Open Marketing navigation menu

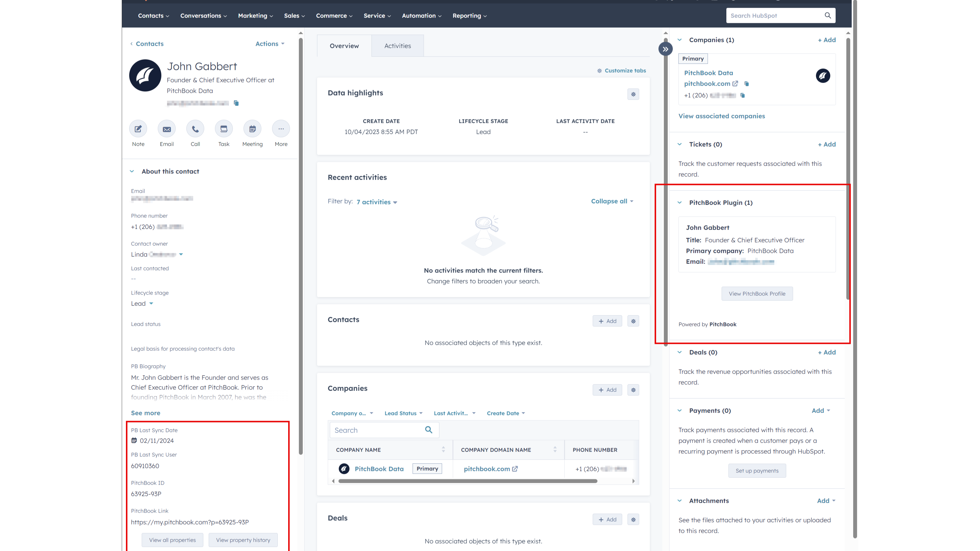tap(255, 15)
